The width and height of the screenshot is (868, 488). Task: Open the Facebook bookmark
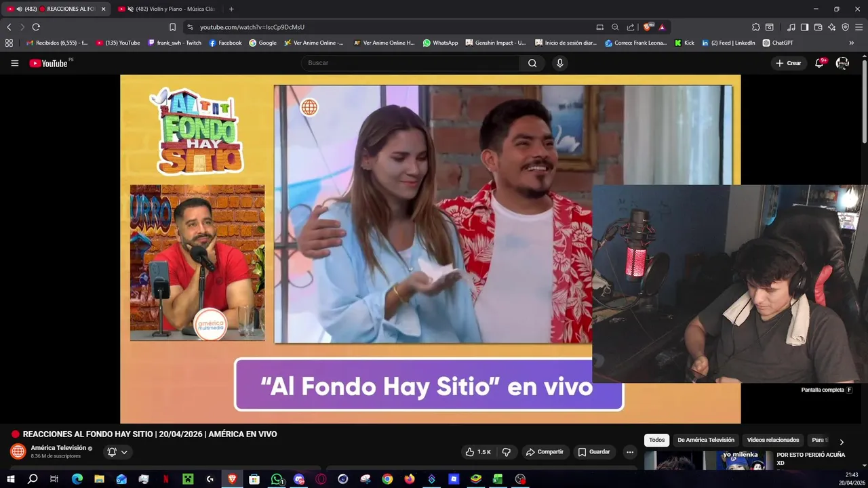click(225, 43)
